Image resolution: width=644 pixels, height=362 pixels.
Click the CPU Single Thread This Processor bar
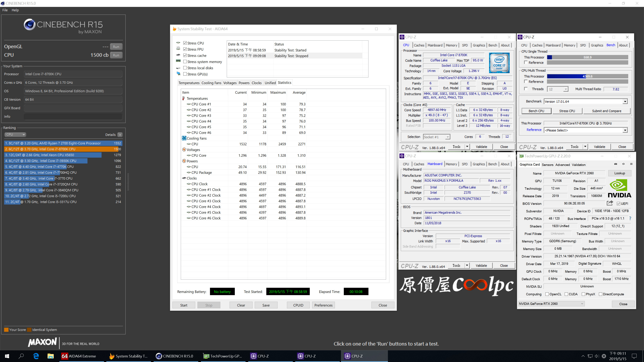tap(587, 57)
